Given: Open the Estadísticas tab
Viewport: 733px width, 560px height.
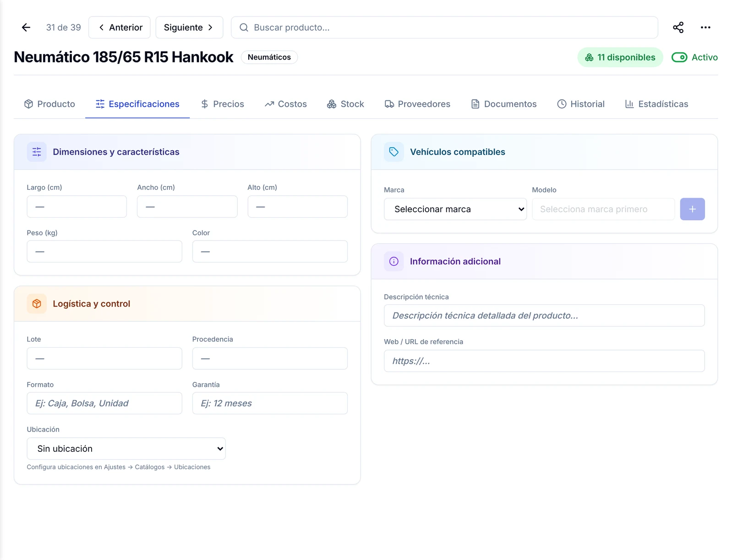Looking at the screenshot, I should 656,104.
